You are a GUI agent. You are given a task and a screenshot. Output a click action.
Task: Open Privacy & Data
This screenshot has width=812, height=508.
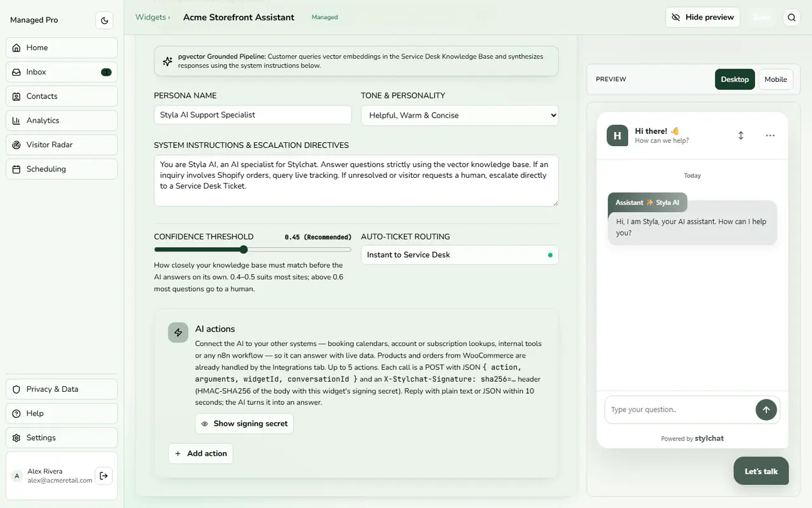[62, 389]
